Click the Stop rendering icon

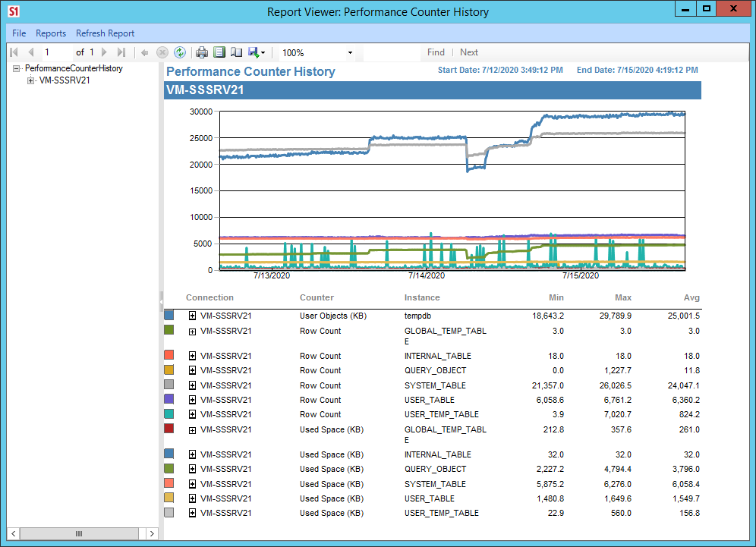click(x=162, y=53)
